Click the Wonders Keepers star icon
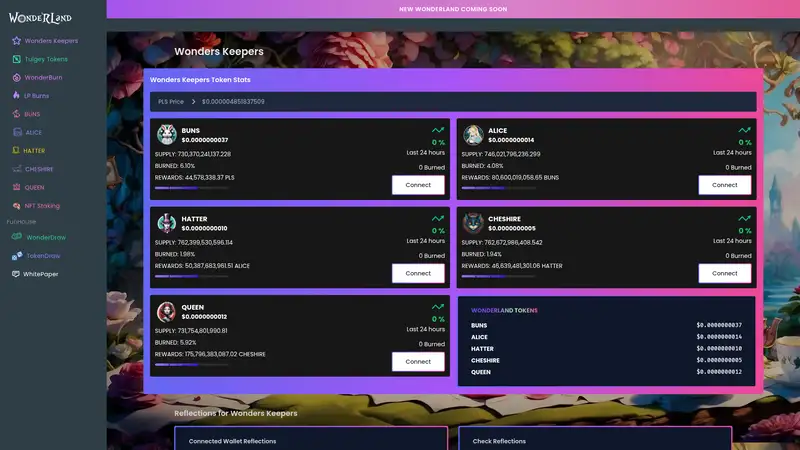 [x=16, y=40]
